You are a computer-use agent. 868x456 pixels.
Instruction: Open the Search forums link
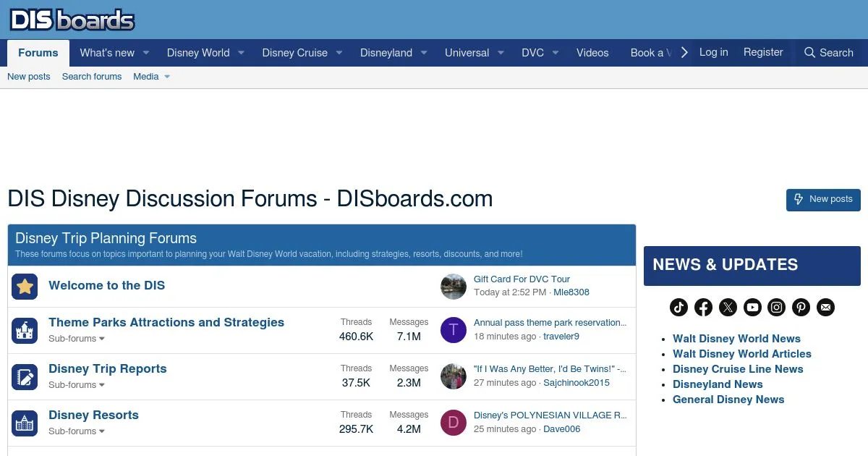tap(92, 77)
